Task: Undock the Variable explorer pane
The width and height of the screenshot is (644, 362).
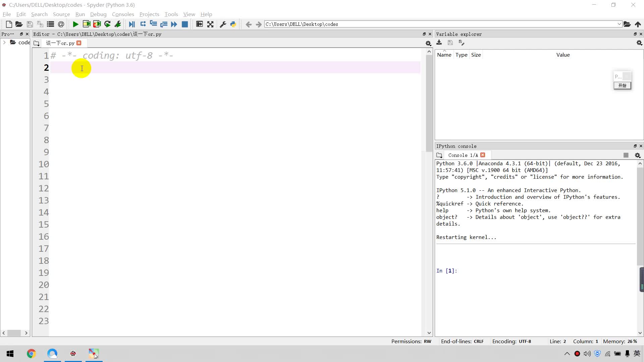Action: pyautogui.click(x=635, y=34)
